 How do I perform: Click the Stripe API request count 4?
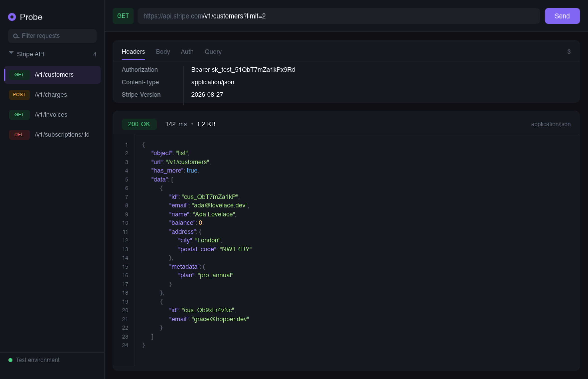[94, 54]
